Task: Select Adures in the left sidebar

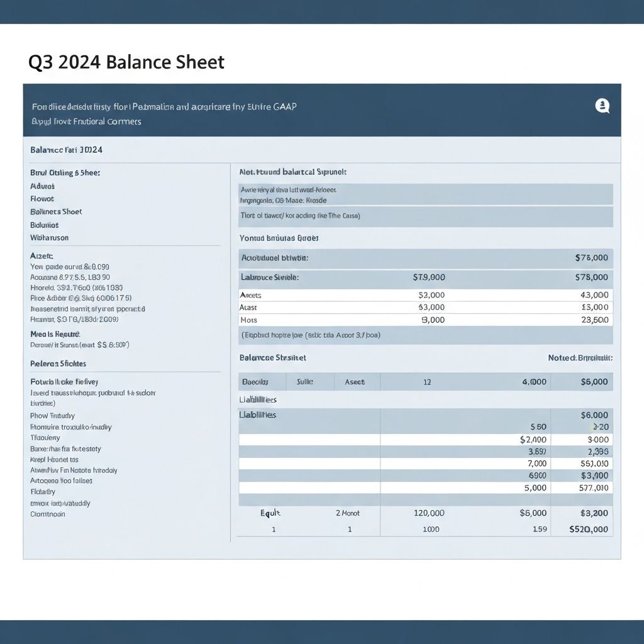Action: pos(43,186)
